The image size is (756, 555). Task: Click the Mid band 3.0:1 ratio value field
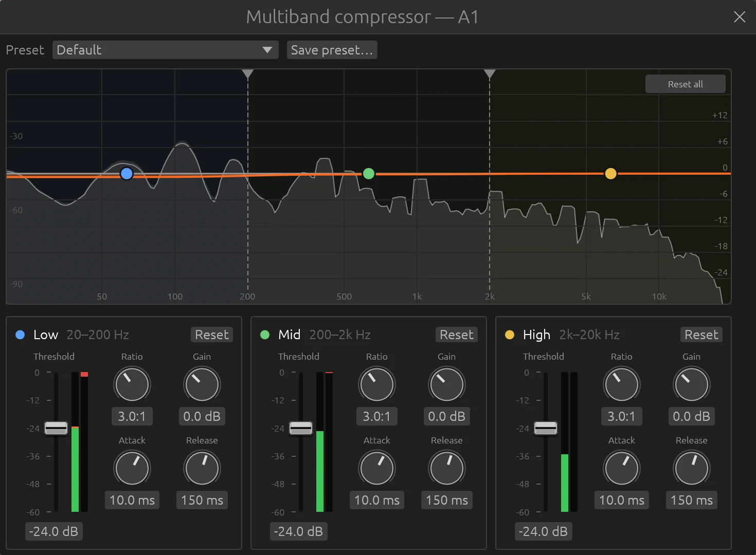pos(377,416)
